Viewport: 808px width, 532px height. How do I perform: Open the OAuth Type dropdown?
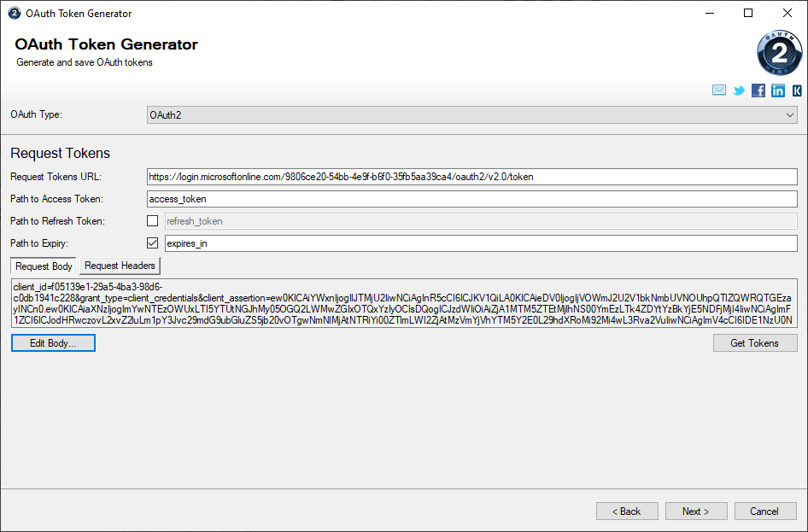click(x=790, y=114)
